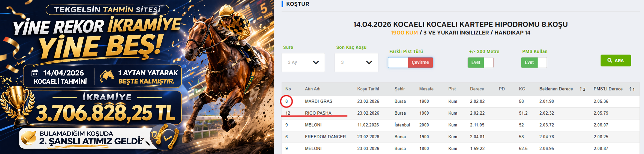Sort table by Koşu Tarihi column header
644x154 pixels.
tap(368, 89)
